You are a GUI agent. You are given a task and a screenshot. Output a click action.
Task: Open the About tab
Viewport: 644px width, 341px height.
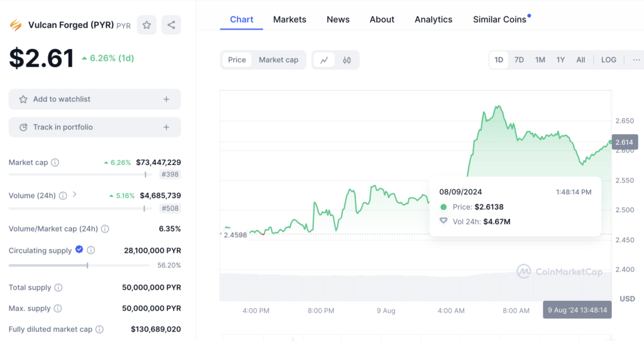point(382,20)
